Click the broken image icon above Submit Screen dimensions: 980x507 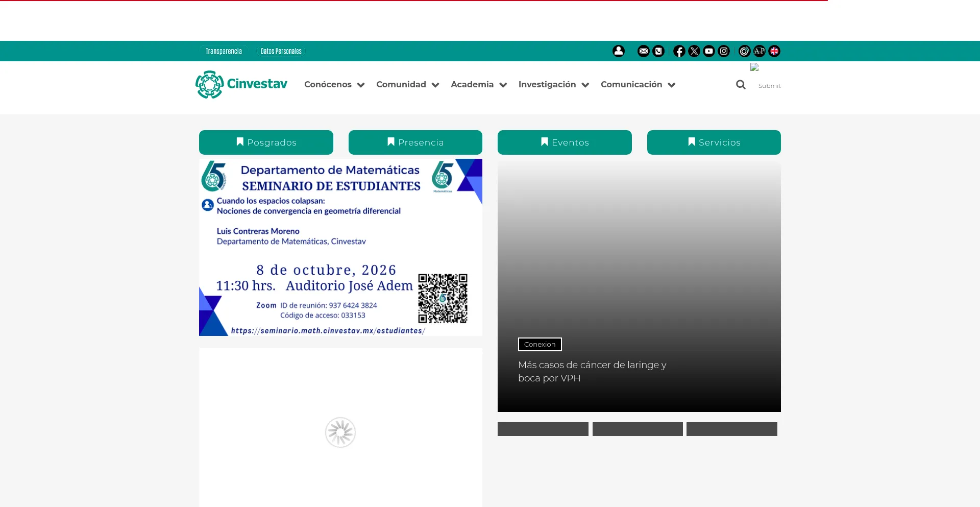754,67
